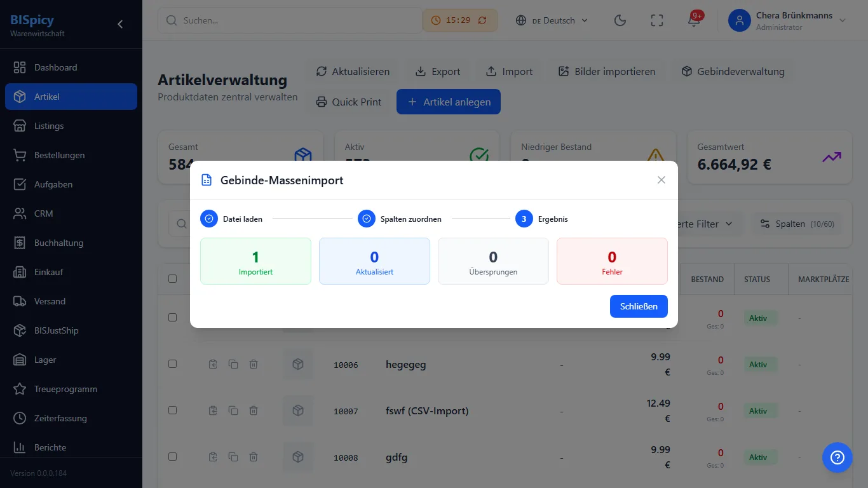This screenshot has height=488, width=868.
Task: Click the trash icon for fswf (CSV-Import)
Action: [254, 410]
